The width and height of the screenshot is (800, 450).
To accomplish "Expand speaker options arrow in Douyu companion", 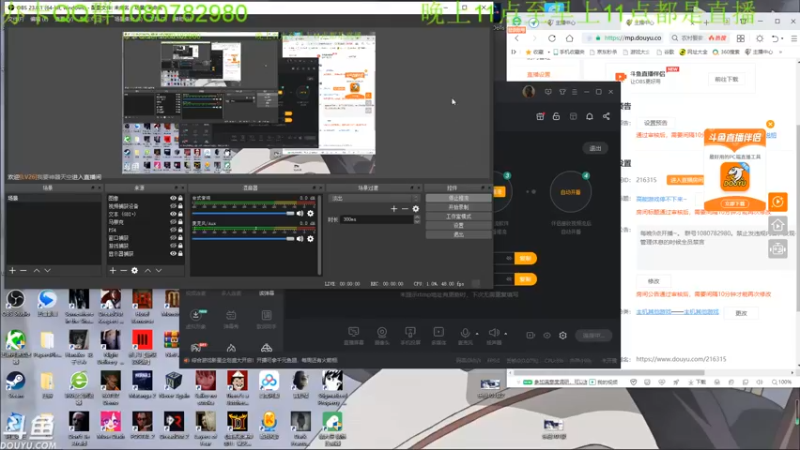I will coord(506,334).
